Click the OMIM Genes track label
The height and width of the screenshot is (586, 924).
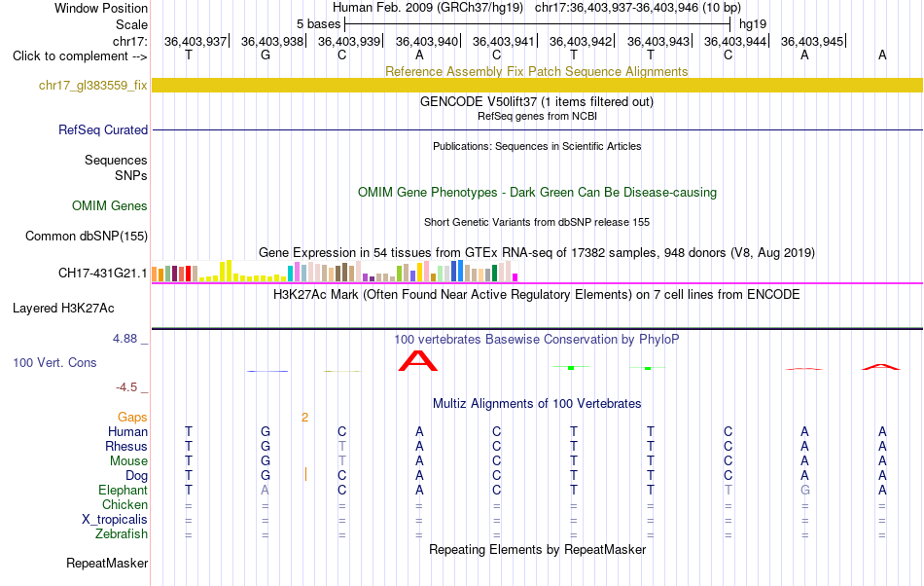109,205
